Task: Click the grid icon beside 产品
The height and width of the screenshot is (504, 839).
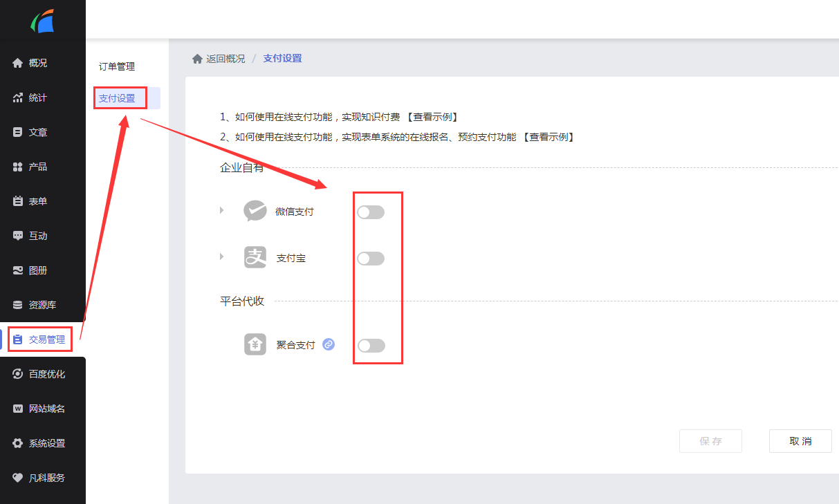Action: click(18, 167)
